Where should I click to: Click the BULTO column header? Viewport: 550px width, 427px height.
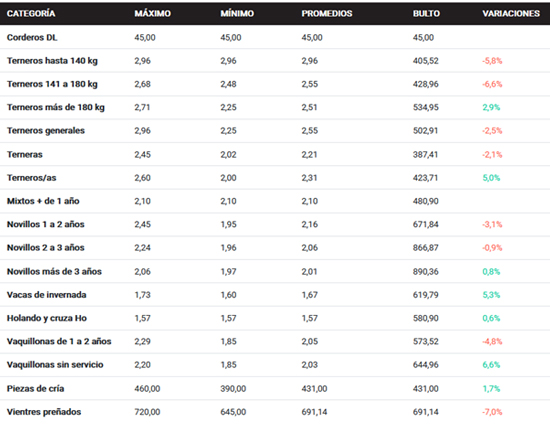pyautogui.click(x=426, y=13)
